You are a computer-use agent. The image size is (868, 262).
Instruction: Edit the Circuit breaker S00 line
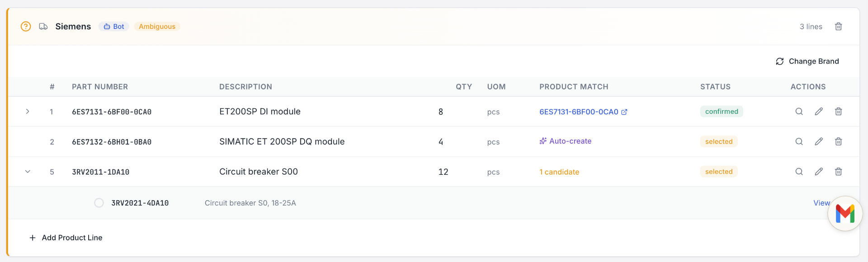click(819, 172)
